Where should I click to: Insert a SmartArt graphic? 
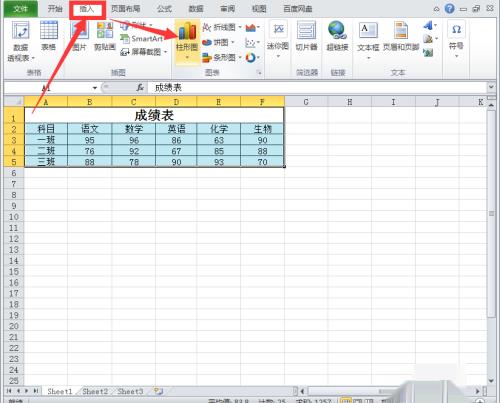[142, 39]
